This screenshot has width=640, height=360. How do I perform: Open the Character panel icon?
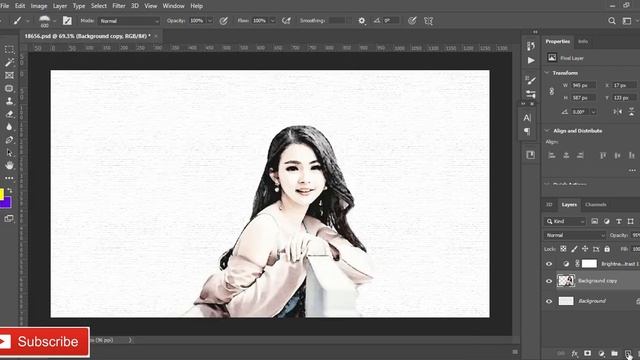tap(527, 118)
